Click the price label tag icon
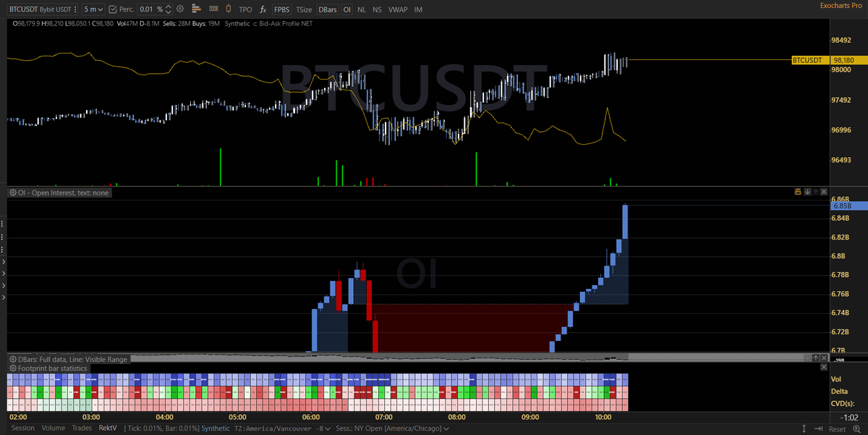 pos(213,9)
